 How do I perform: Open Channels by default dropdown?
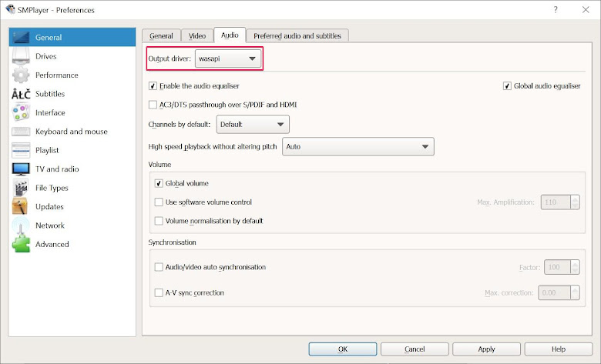(253, 125)
